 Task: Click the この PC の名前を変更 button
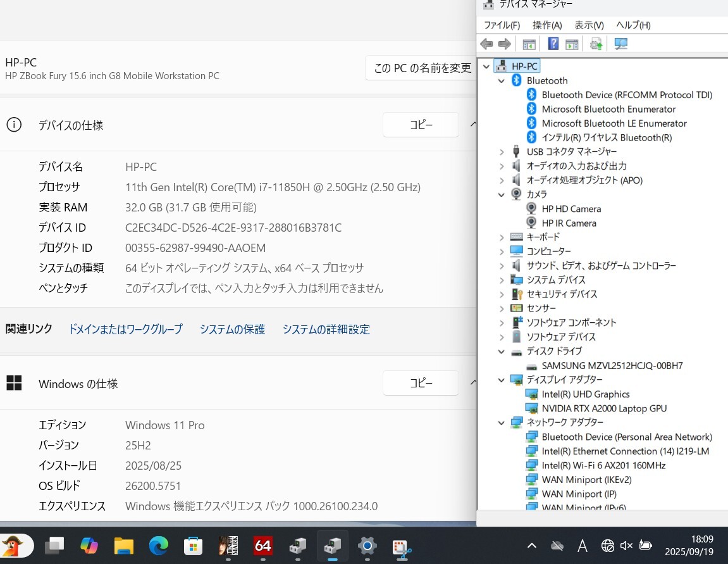422,68
